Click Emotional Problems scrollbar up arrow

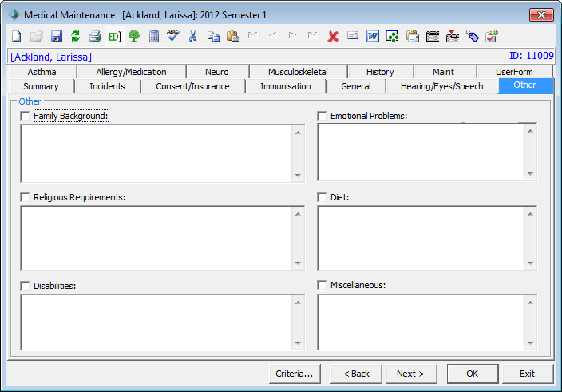(x=530, y=131)
